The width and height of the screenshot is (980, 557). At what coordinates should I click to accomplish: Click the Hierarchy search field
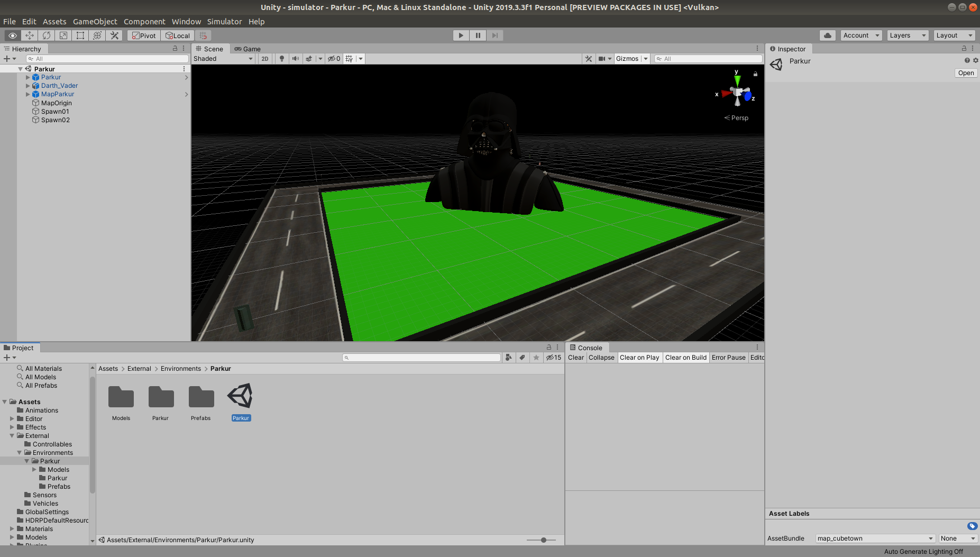coord(107,59)
